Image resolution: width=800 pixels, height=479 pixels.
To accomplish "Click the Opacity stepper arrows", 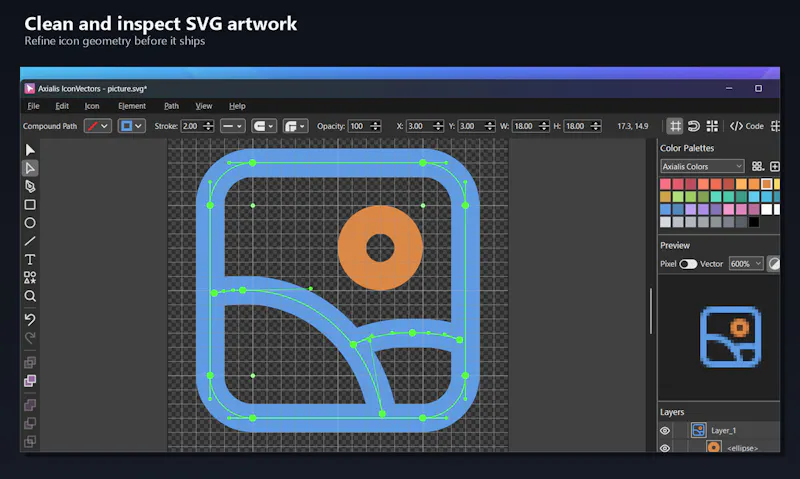I will pyautogui.click(x=376, y=126).
